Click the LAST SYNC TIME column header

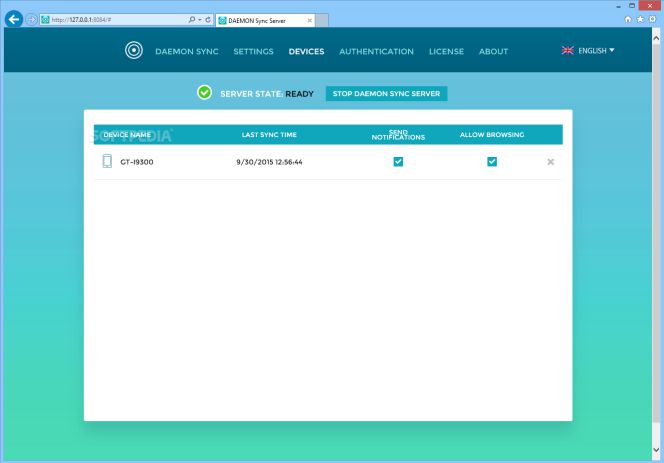pos(269,135)
